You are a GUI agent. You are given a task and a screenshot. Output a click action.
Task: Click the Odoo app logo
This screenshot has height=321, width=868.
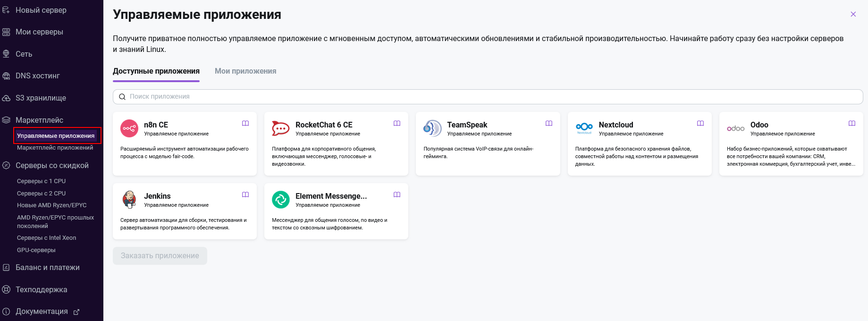coord(736,128)
